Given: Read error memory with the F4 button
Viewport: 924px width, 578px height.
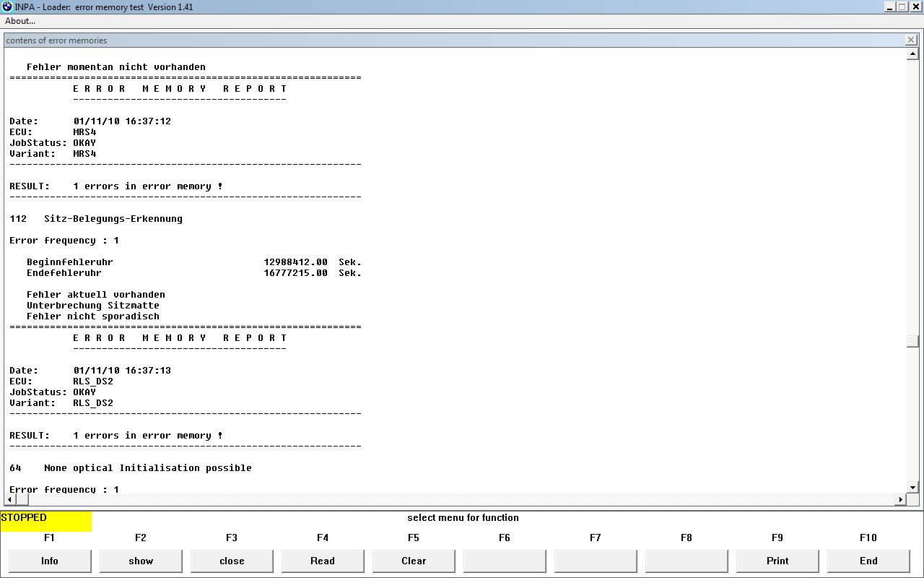Looking at the screenshot, I should 323,561.
